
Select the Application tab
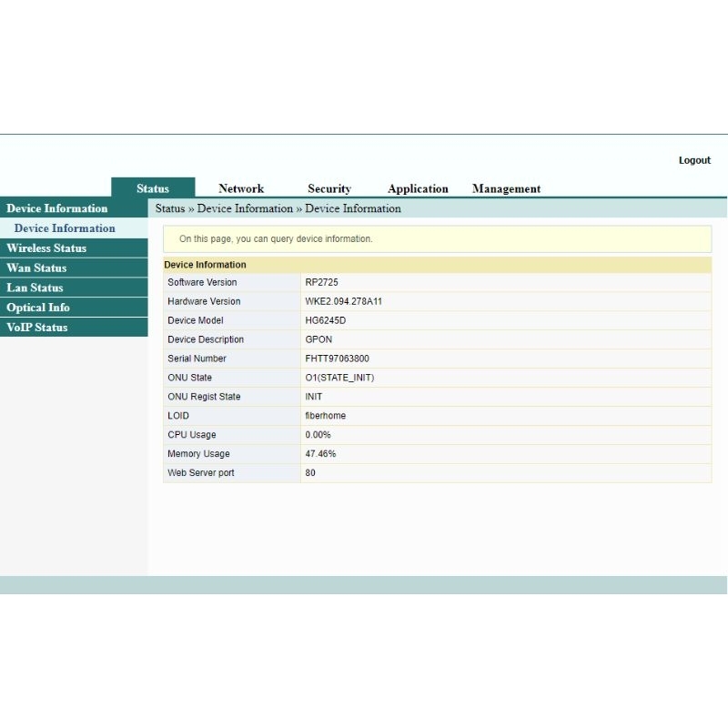[418, 188]
